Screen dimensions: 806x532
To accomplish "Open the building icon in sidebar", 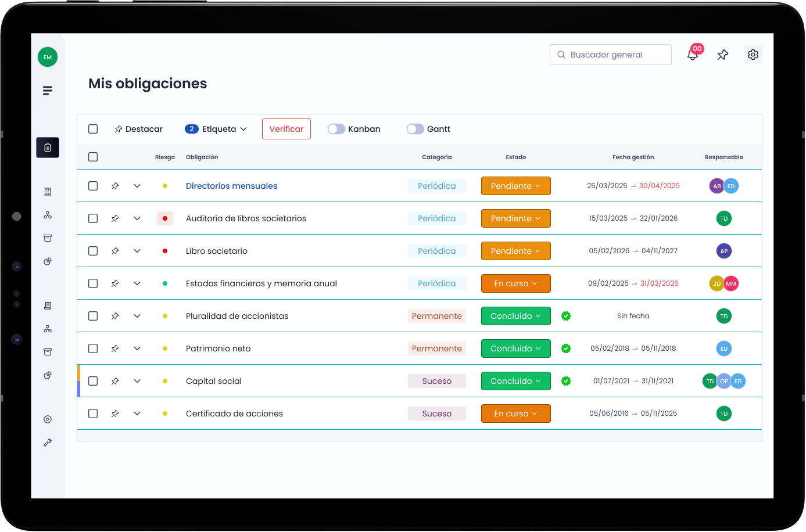I will click(x=48, y=192).
